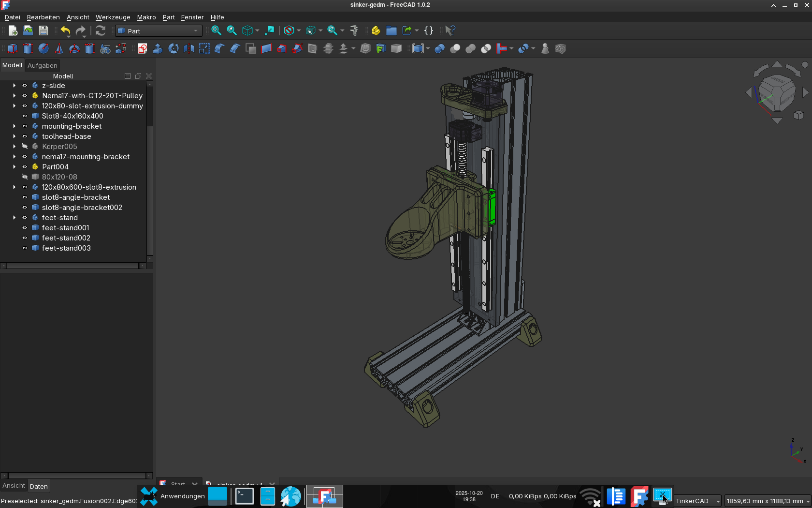The image size is (812, 508).
Task: Show the hidden Körper005 object
Action: coord(25,147)
